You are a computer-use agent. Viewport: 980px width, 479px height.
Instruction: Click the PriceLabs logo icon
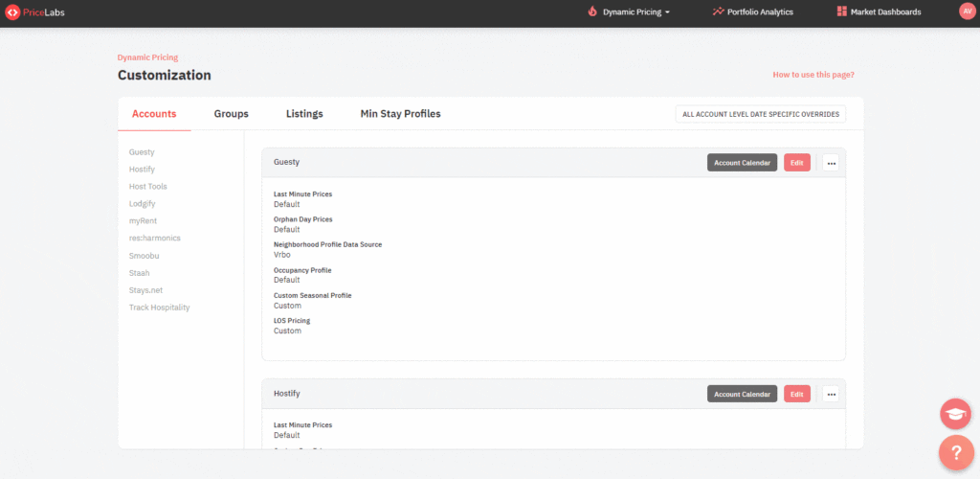11,11
